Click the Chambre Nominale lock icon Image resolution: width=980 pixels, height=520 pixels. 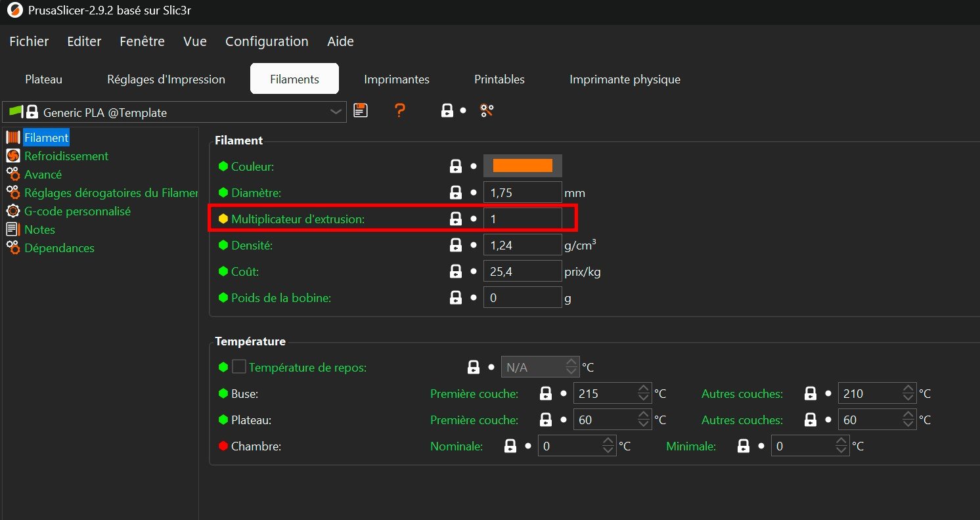tap(510, 446)
